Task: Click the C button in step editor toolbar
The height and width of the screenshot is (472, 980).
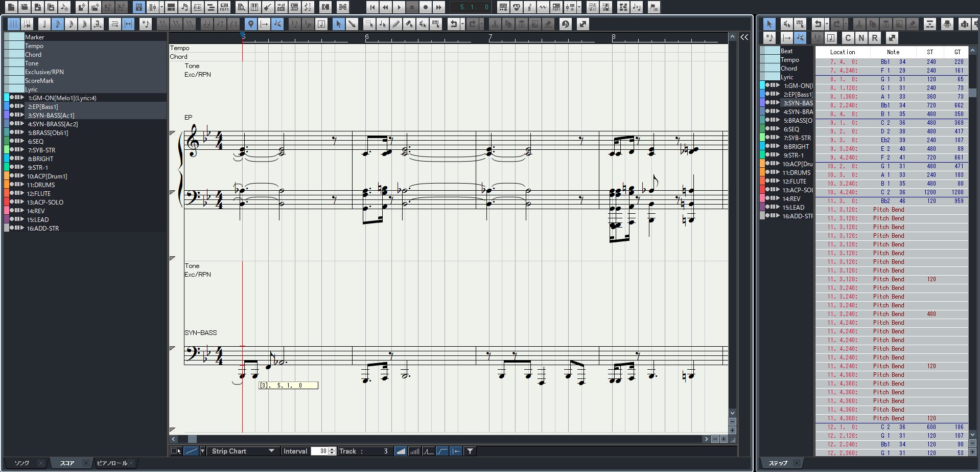Action: [x=848, y=37]
